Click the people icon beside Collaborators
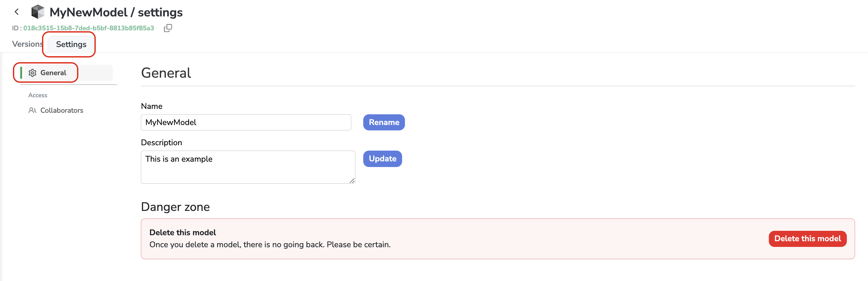The image size is (868, 281). (x=32, y=111)
